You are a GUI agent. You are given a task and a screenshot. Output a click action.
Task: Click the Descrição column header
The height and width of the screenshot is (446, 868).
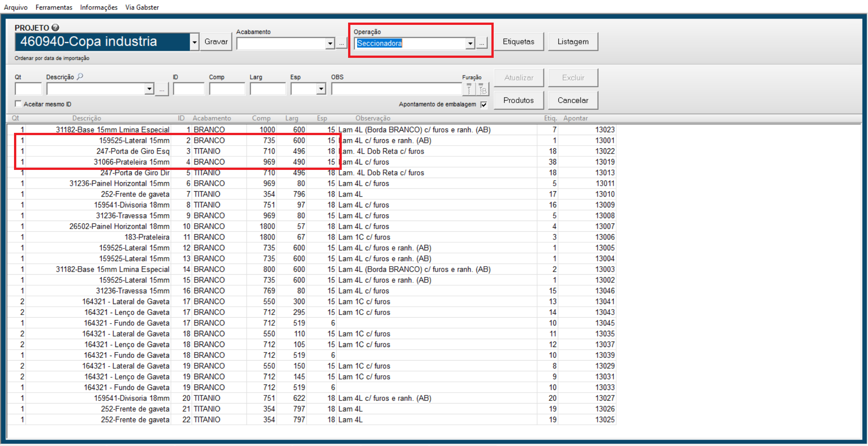click(x=87, y=118)
